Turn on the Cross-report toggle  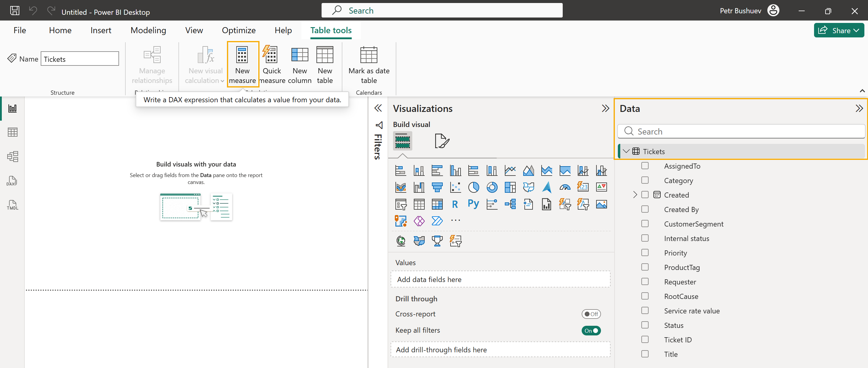591,314
